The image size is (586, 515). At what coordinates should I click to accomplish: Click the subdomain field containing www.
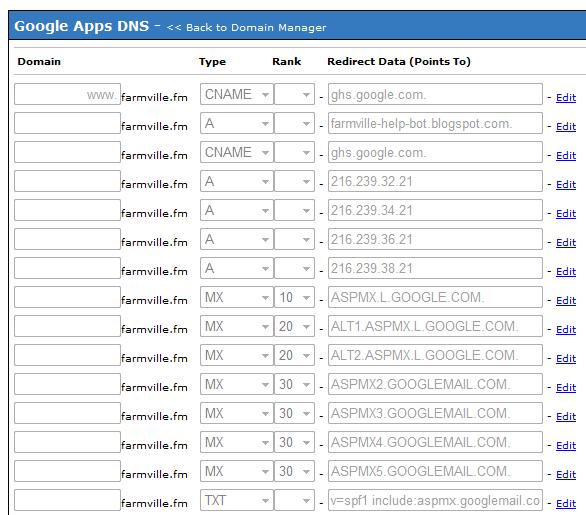tap(67, 94)
